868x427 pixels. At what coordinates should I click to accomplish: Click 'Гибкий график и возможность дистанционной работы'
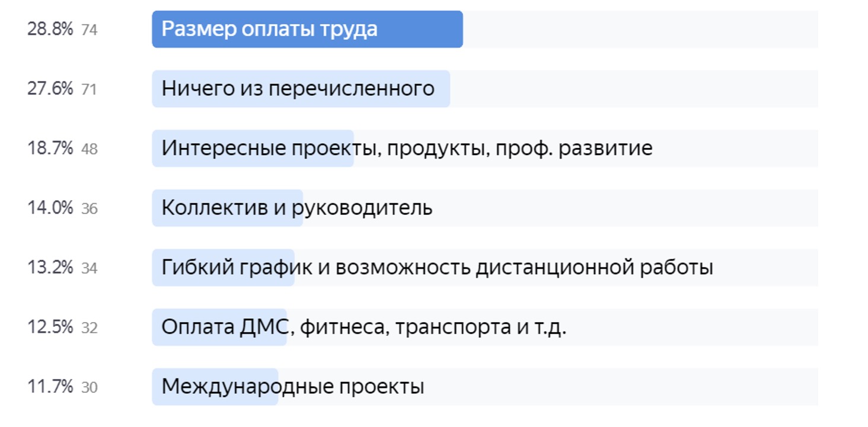coord(485,268)
